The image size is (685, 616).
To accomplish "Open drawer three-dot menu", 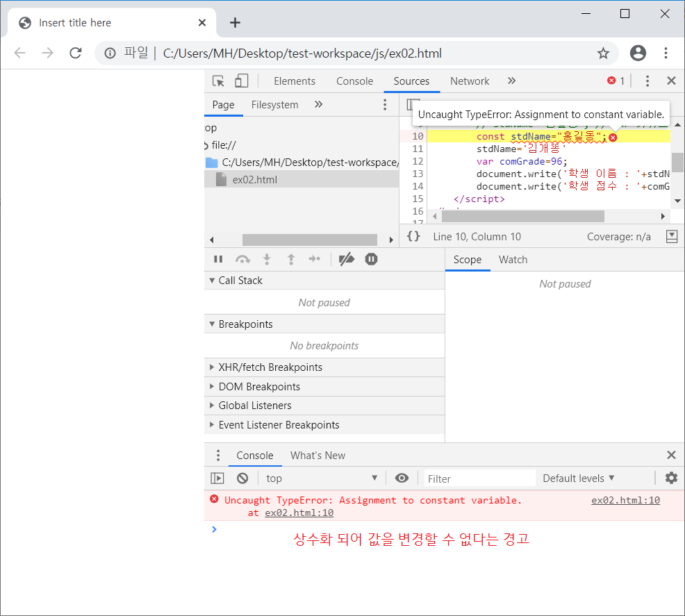I will (x=218, y=456).
